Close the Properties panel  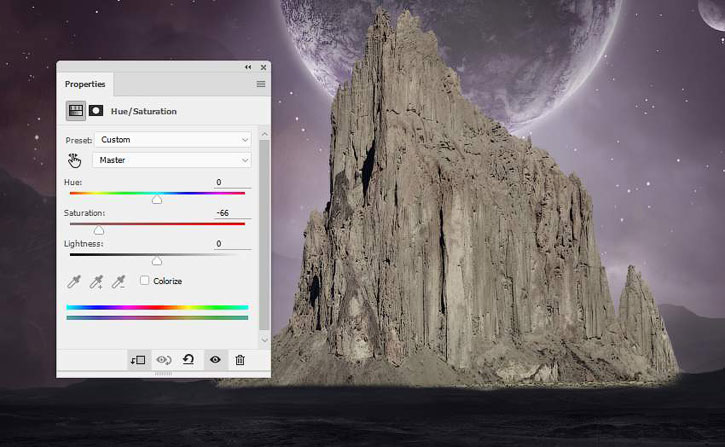(x=263, y=67)
